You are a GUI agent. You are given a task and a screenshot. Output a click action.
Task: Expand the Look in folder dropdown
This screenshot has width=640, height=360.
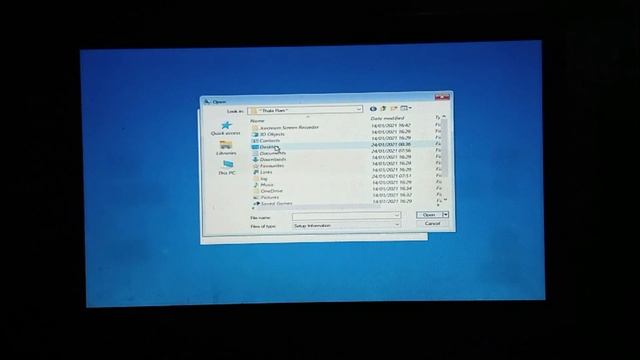(x=358, y=109)
